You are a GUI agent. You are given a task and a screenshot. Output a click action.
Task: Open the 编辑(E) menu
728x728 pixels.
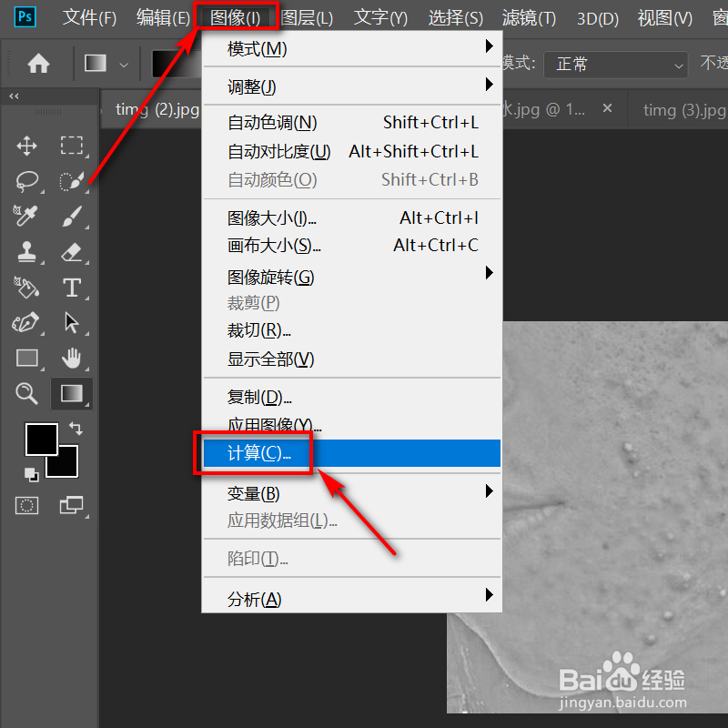tap(163, 17)
